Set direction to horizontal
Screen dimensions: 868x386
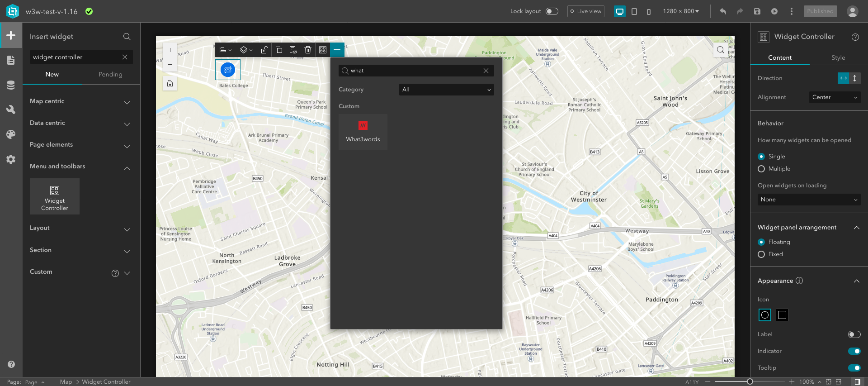pos(844,78)
